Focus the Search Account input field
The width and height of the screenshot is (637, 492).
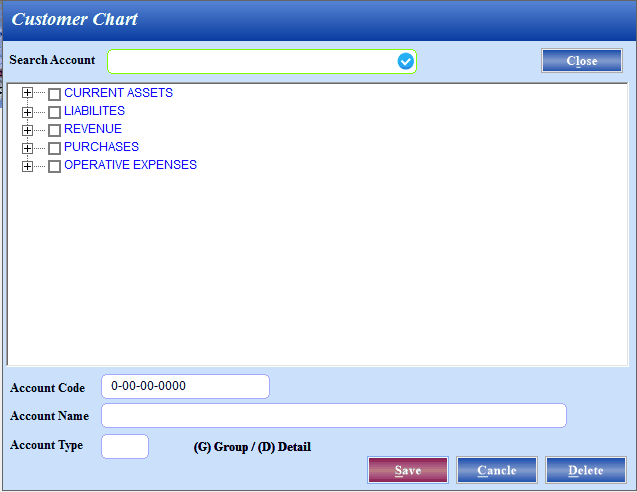262,61
